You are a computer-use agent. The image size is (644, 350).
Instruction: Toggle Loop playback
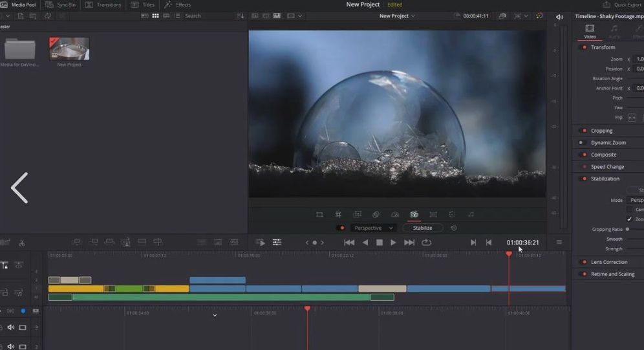coord(426,243)
